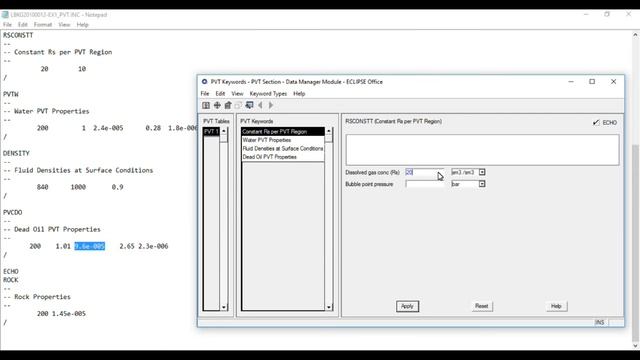
Task: Open the Edit menu in Notepad
Action: pyautogui.click(x=23, y=24)
